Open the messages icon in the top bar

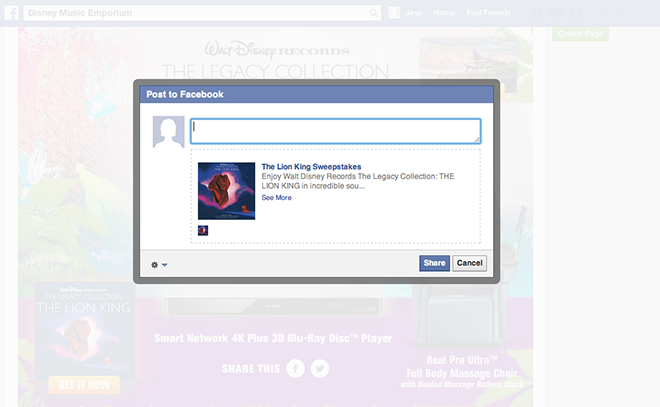pyautogui.click(x=556, y=13)
